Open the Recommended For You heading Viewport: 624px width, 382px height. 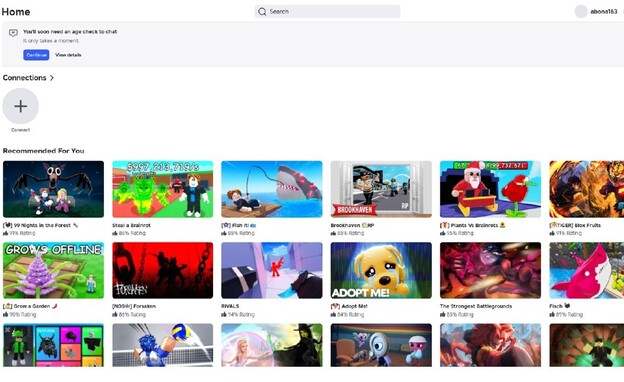43,150
